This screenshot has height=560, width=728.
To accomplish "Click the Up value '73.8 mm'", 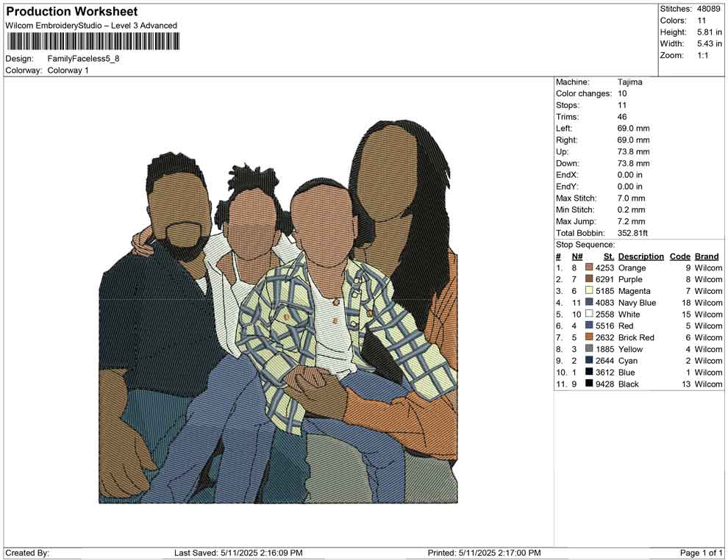I will (633, 151).
